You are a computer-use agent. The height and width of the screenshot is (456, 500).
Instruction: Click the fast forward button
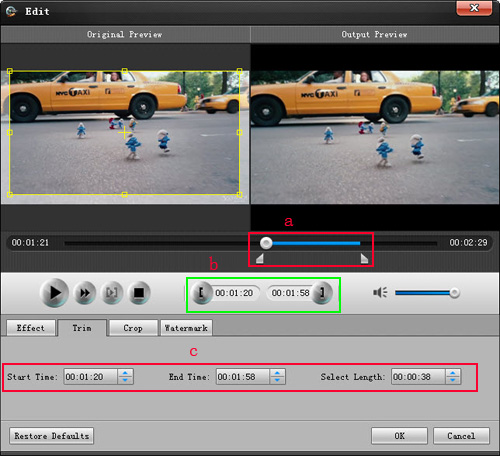coord(85,293)
